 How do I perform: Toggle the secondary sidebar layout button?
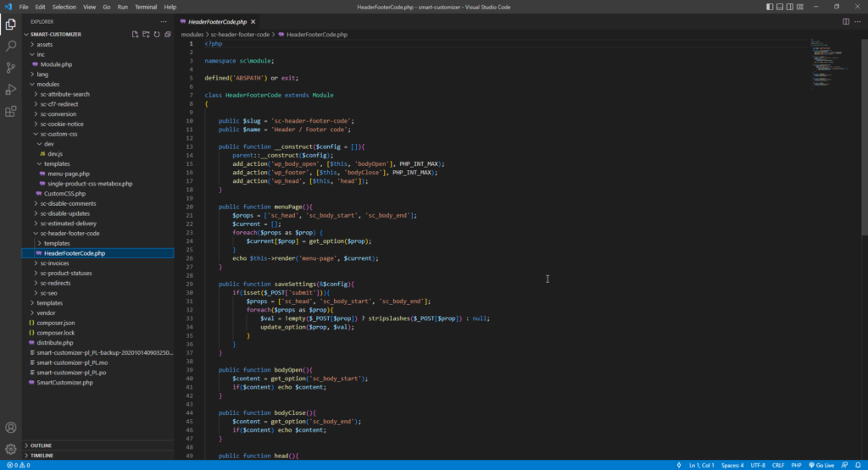(x=790, y=7)
